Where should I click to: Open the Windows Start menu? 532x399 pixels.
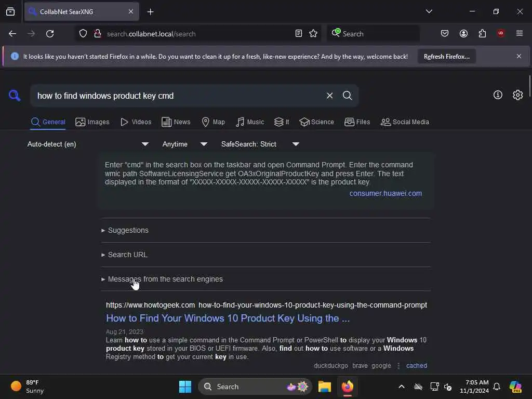[185, 387]
